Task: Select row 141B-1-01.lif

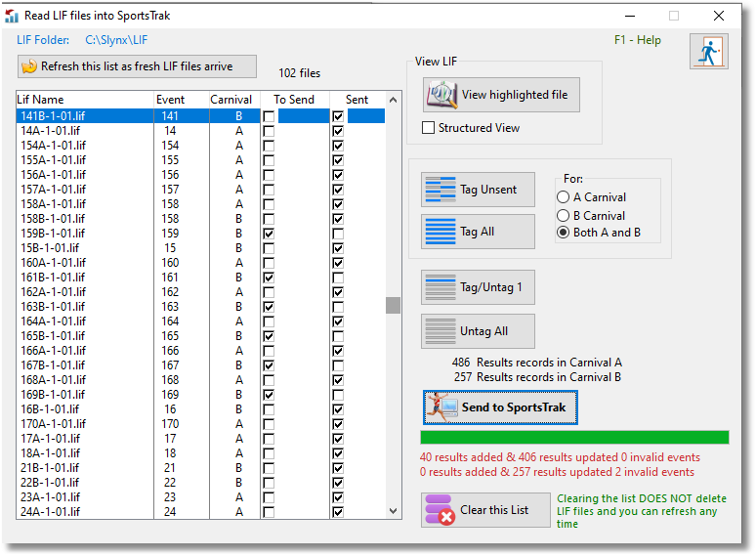Action: click(201, 116)
